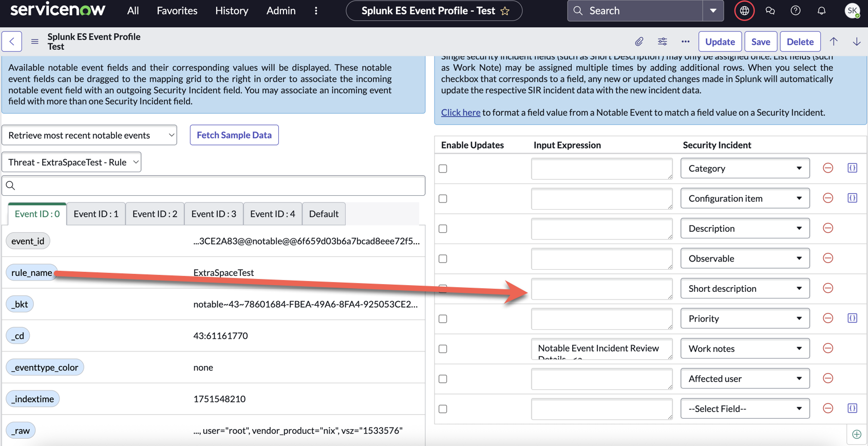Open the more navigation options menu
This screenshot has width=868, height=446.
point(316,11)
